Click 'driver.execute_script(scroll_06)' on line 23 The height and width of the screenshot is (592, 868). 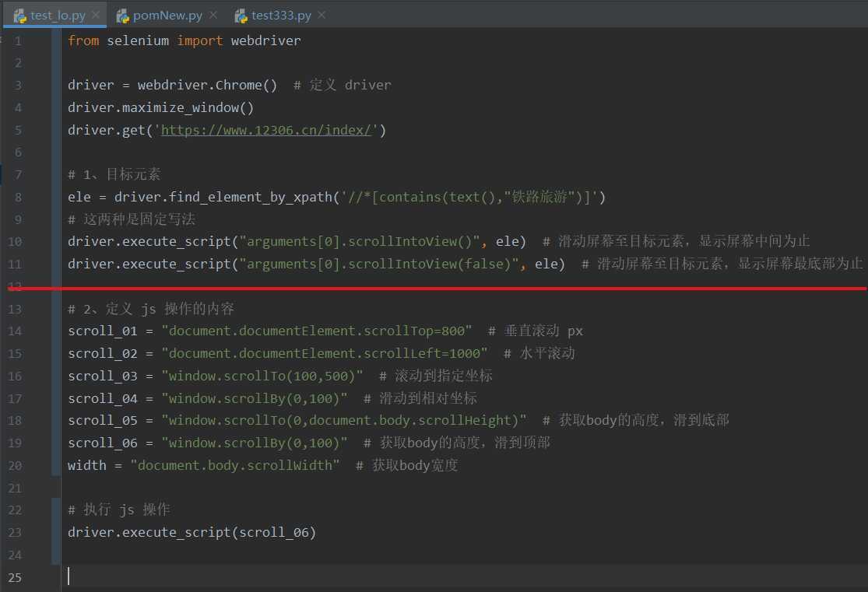[x=192, y=533]
